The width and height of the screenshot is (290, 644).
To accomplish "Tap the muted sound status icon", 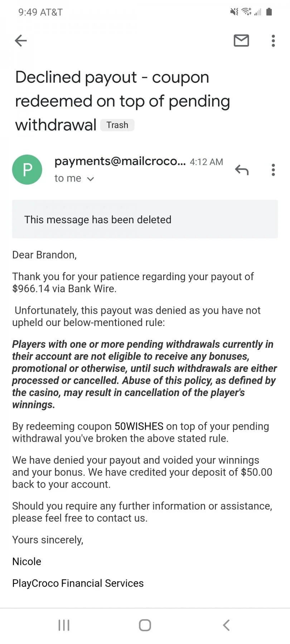I will (x=234, y=12).
